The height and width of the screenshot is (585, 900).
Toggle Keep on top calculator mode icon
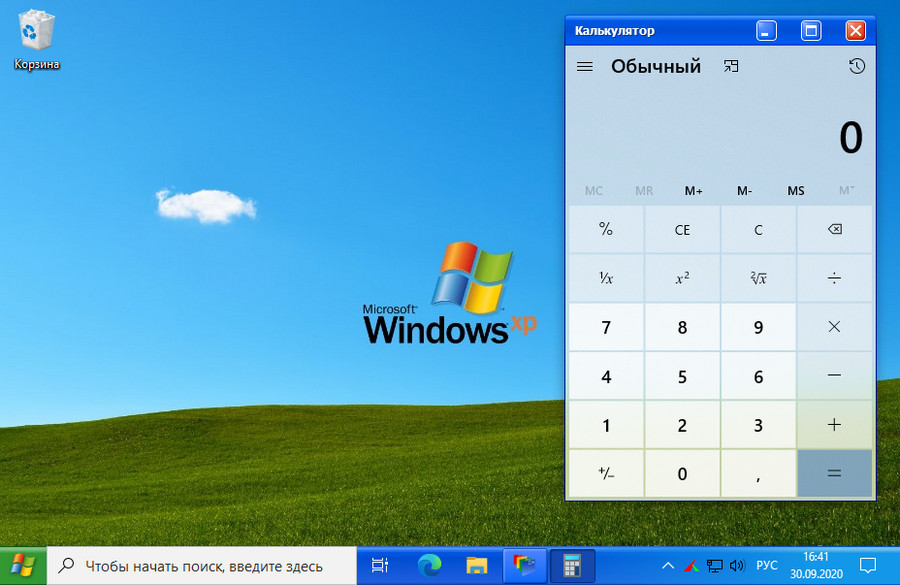(731, 67)
